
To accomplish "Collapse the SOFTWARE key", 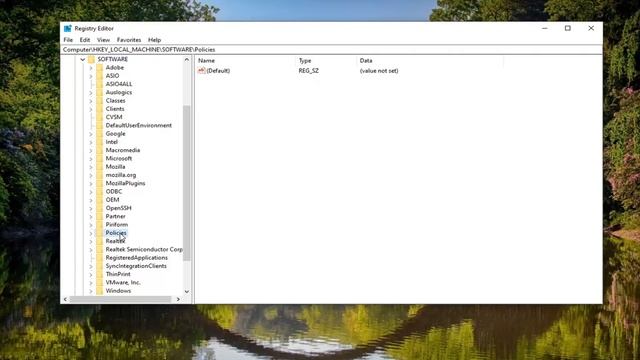I will [x=83, y=59].
